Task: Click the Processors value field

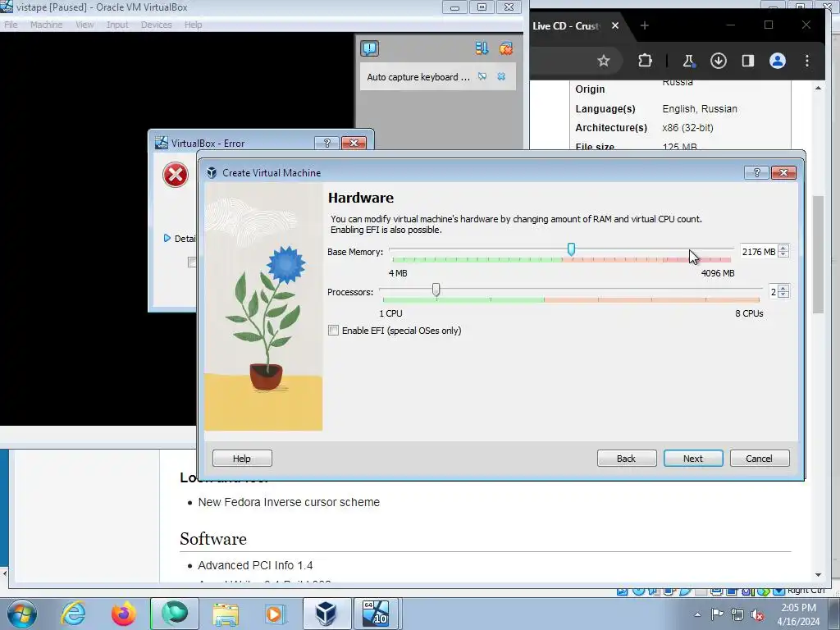Action: click(x=773, y=291)
